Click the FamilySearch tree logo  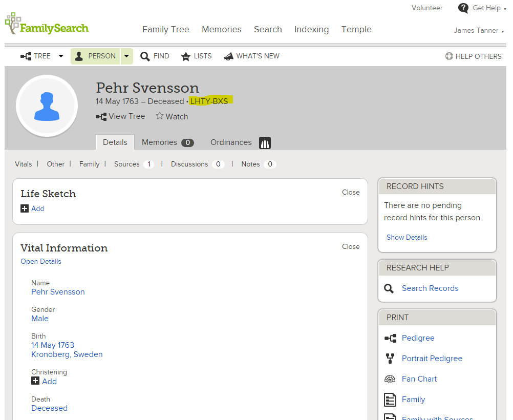click(x=12, y=24)
